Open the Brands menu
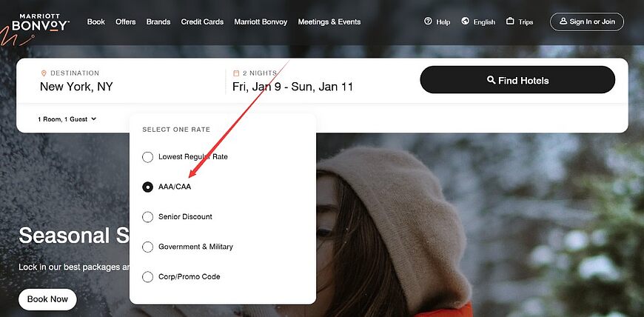The height and width of the screenshot is (317, 644). click(x=158, y=21)
